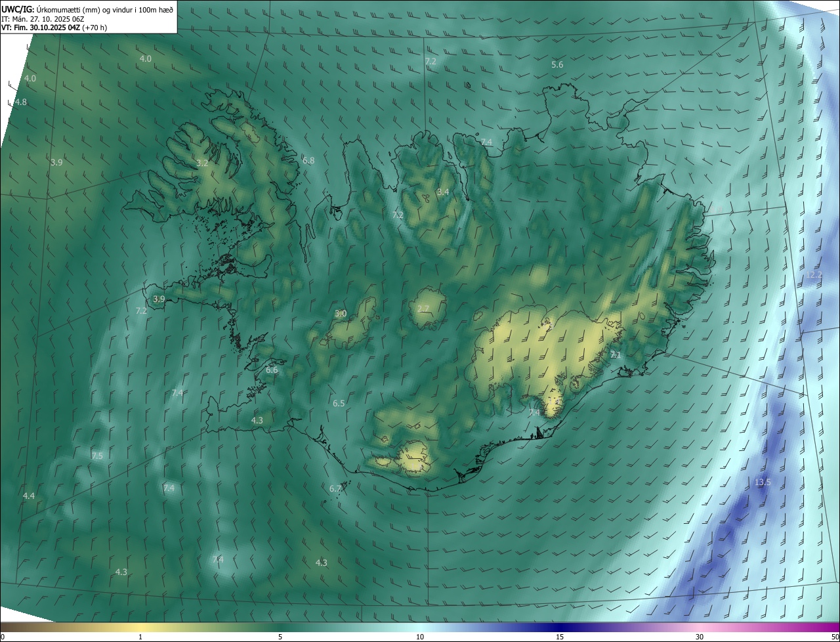Click the colour scale tick labelled 1
The image size is (840, 642).
point(140,637)
